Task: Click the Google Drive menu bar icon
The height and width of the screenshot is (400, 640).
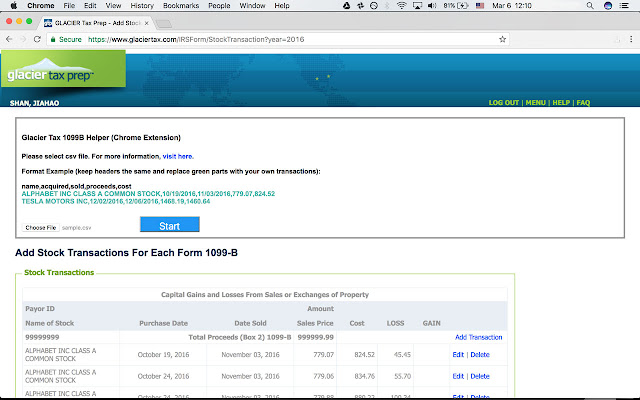Action: pyautogui.click(x=346, y=6)
